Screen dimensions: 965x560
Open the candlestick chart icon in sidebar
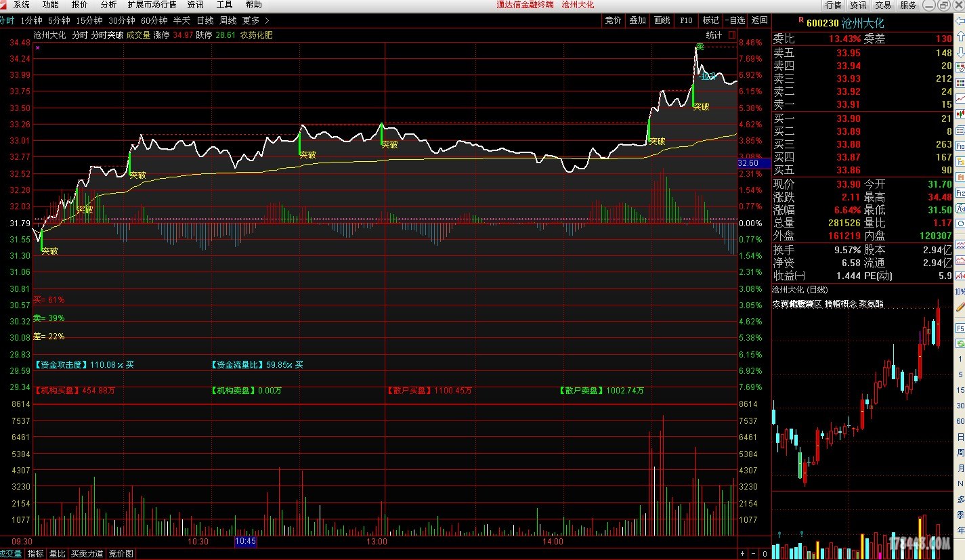(x=960, y=114)
